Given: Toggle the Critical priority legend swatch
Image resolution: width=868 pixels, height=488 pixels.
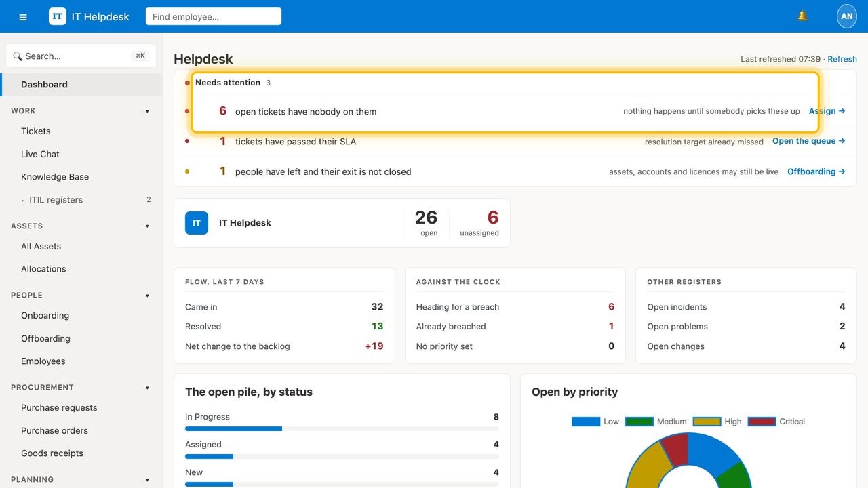Looking at the screenshot, I should 762,422.
